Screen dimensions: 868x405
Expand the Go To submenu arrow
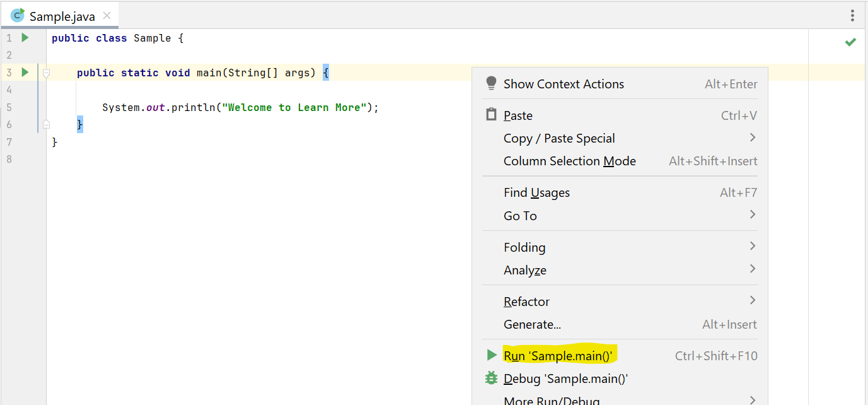coord(753,214)
